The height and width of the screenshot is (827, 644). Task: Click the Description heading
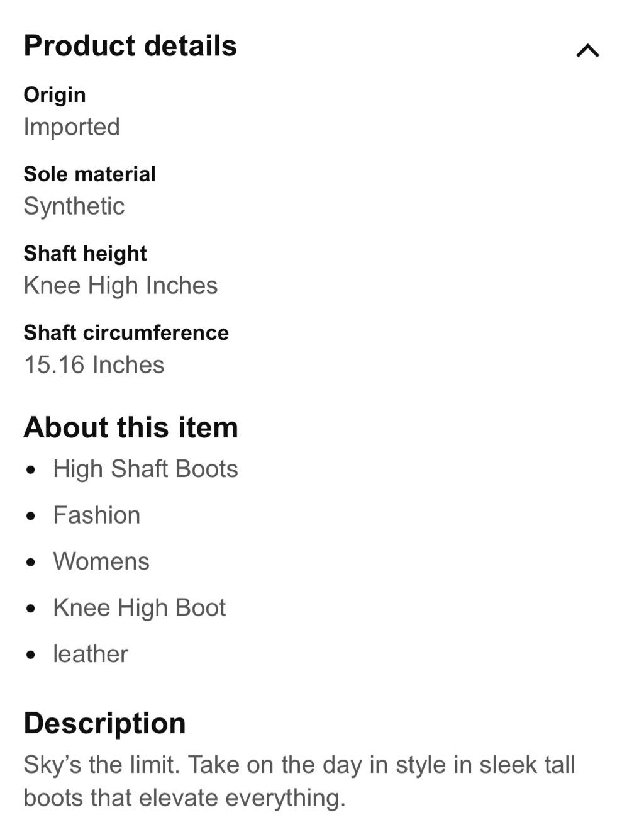click(104, 724)
